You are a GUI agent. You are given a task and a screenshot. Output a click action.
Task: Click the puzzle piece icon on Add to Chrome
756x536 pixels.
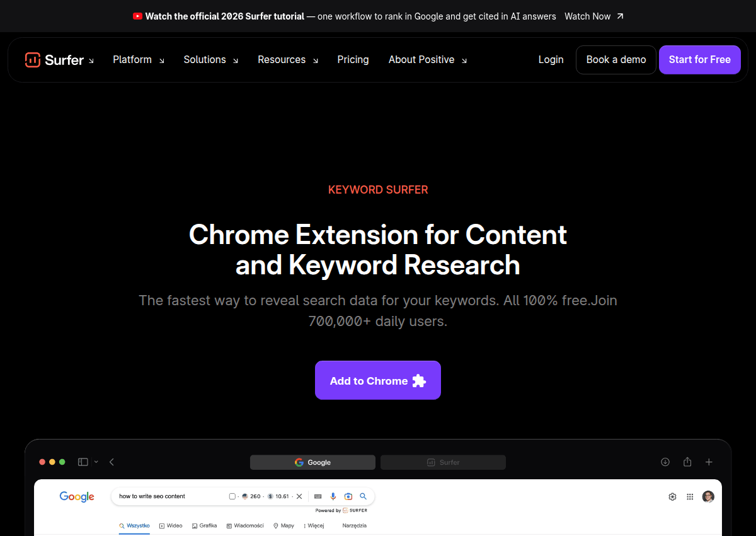[419, 381]
